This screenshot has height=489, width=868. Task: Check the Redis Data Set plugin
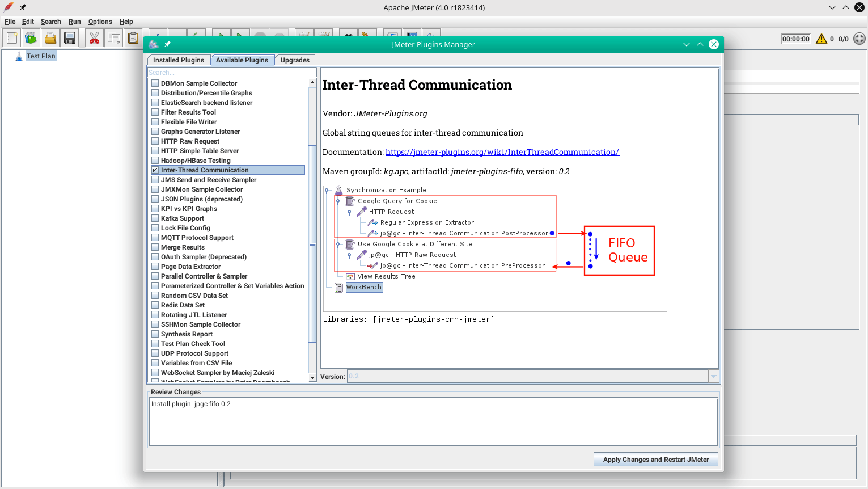coord(155,305)
